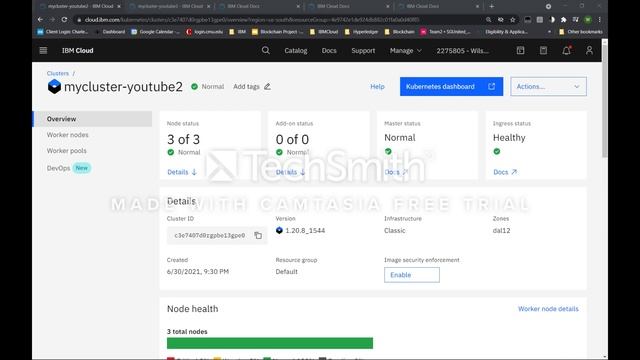The width and height of the screenshot is (640, 360).
Task: Switch to the third tab, IBM Cloud Docs
Action: tap(259, 7)
